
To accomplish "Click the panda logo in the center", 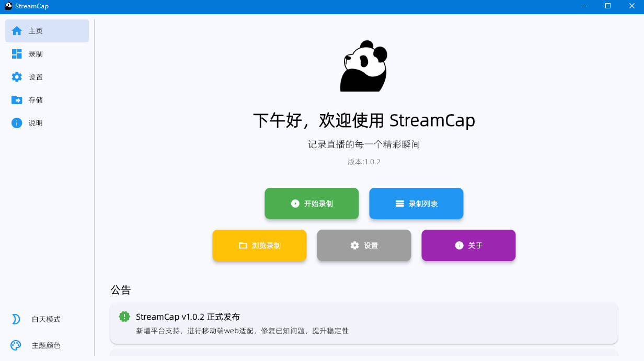I will [x=364, y=66].
